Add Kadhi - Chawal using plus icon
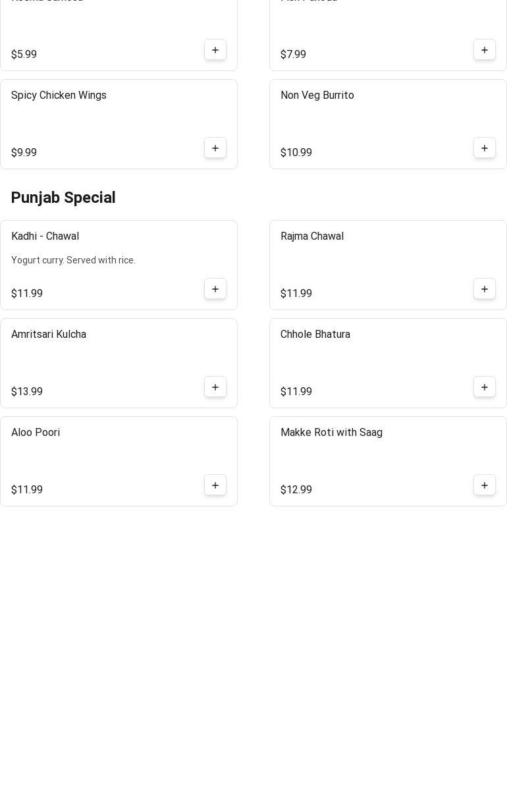The width and height of the screenshot is (507, 812). click(x=215, y=289)
